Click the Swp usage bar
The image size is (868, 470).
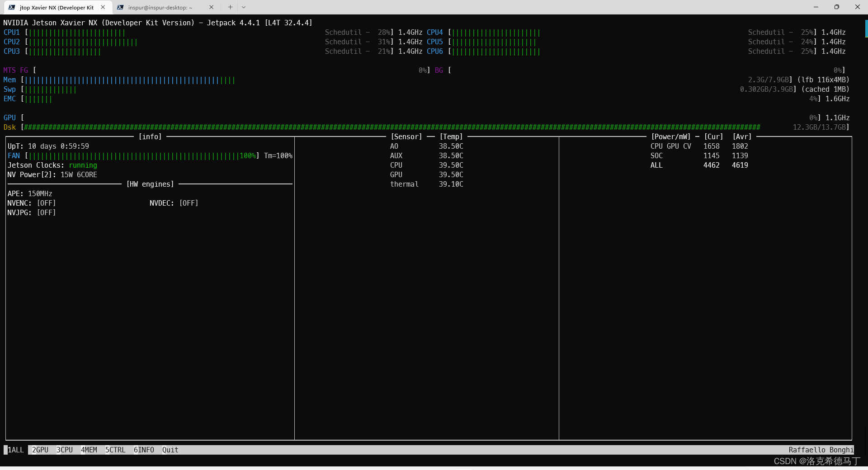(x=51, y=89)
